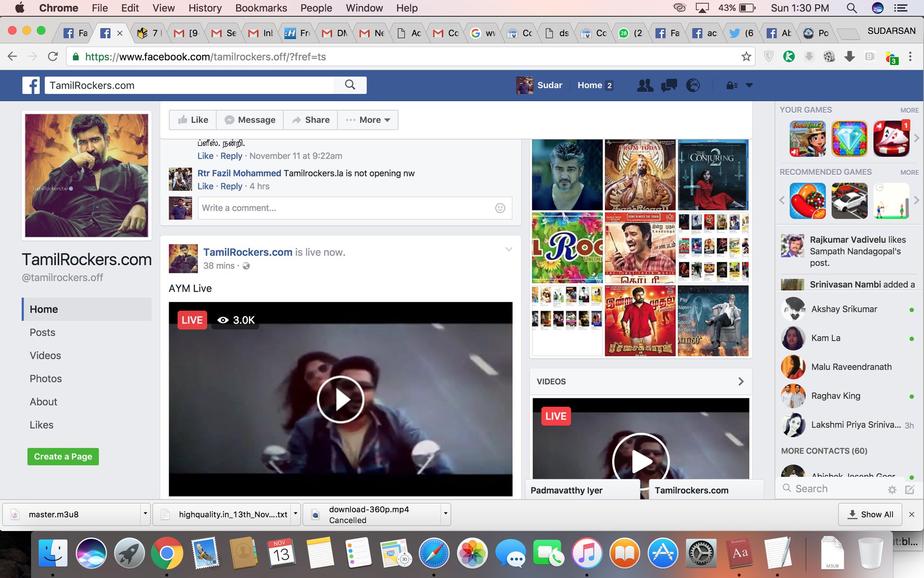Bookmark page with star icon
This screenshot has height=578, width=924.
746,56
